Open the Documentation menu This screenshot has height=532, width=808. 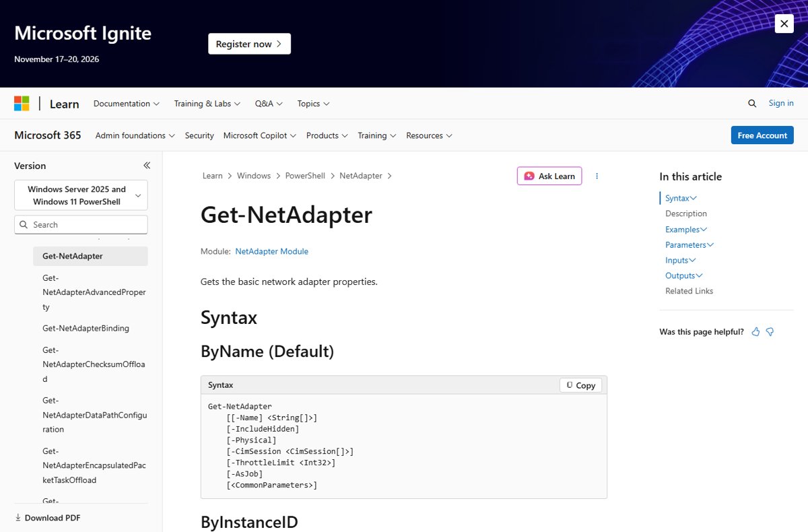127,104
